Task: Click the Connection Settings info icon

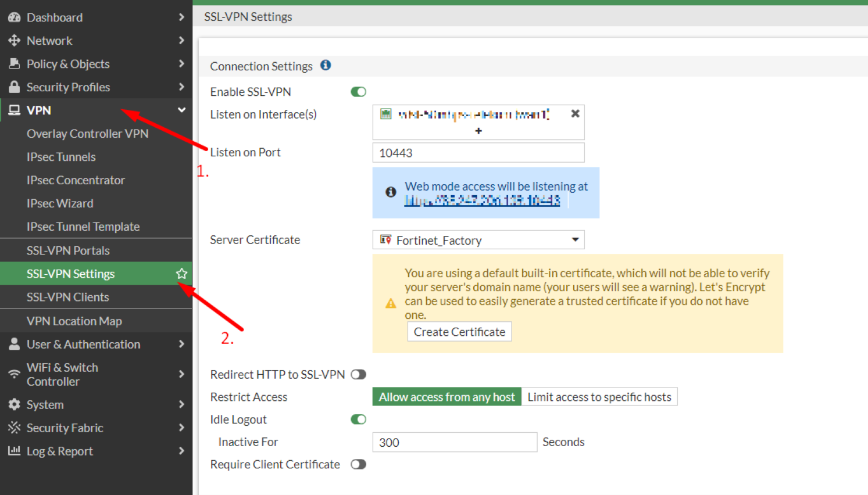Action: click(x=326, y=65)
